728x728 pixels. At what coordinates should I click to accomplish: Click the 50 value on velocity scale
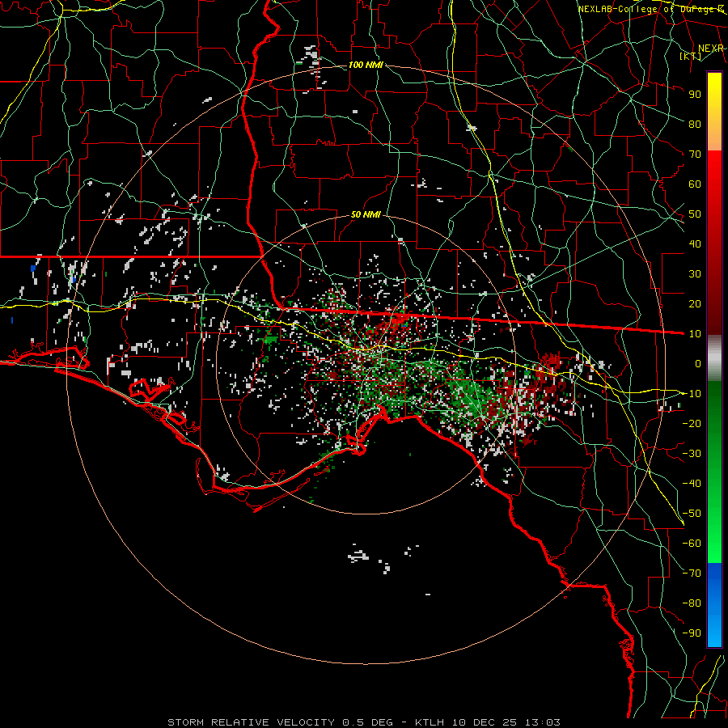695,214
